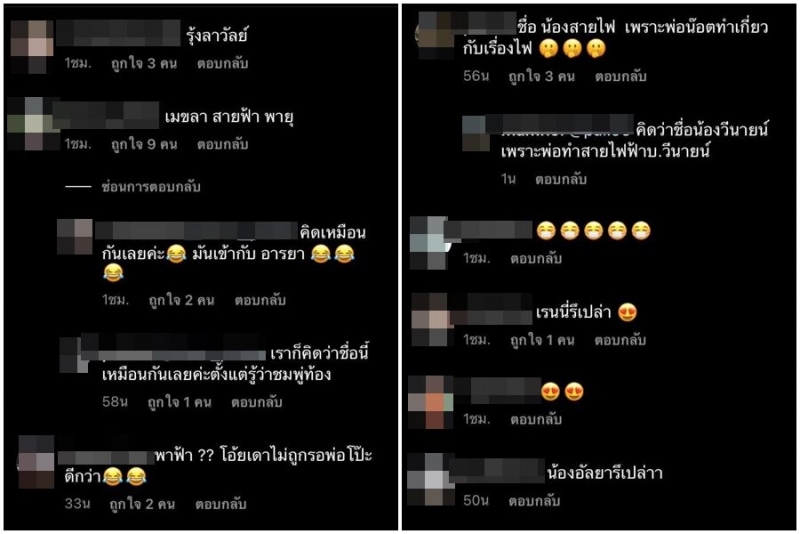Image resolution: width=800 pixels, height=534 pixels.
Task: Open avatar of รุ้งลาวัลย์ commenter
Action: [x=32, y=46]
